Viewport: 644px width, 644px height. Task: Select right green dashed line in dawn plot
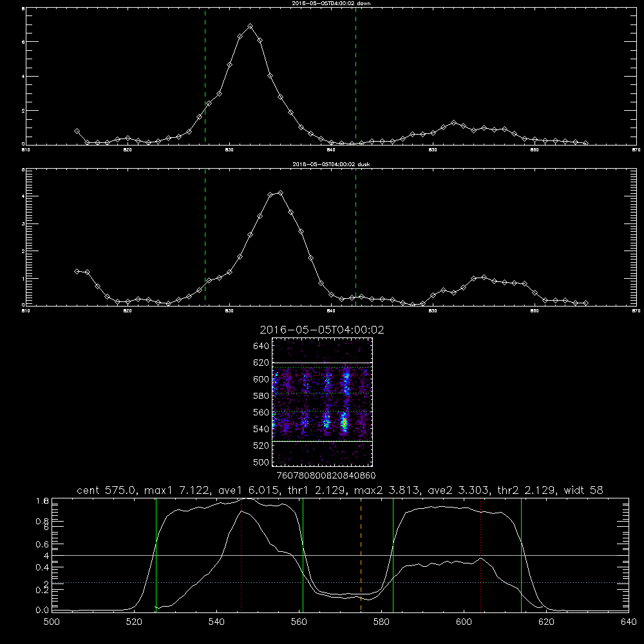[x=355, y=77]
